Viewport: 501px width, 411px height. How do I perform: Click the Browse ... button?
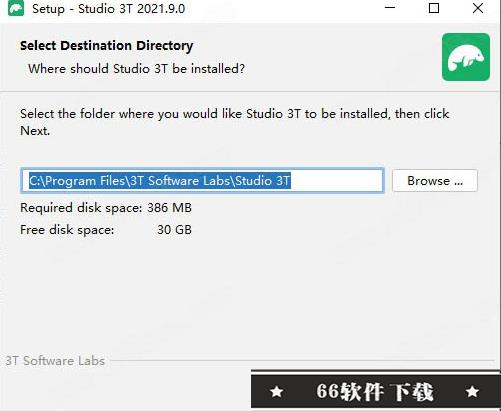tap(435, 181)
